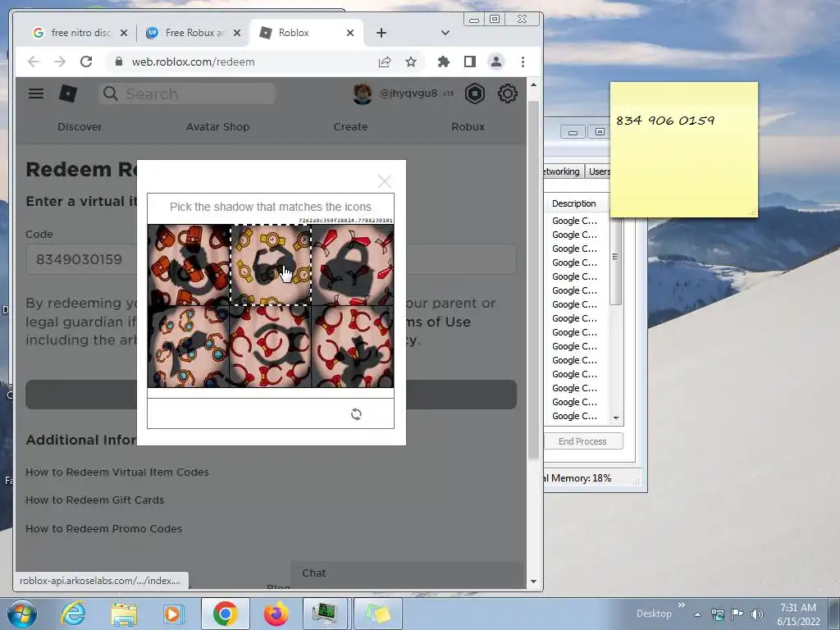Switch to Free Robux tab
Viewport: 840px width, 630px height.
193,33
